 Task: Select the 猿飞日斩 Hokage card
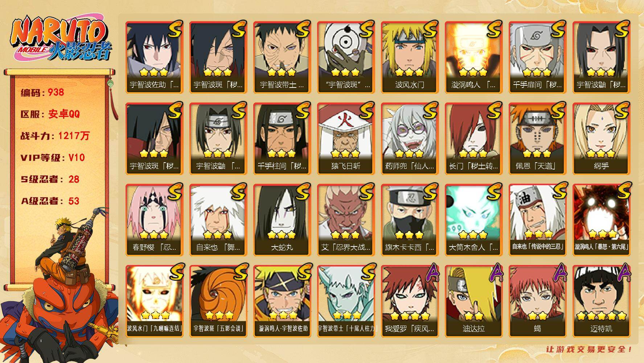coord(346,139)
